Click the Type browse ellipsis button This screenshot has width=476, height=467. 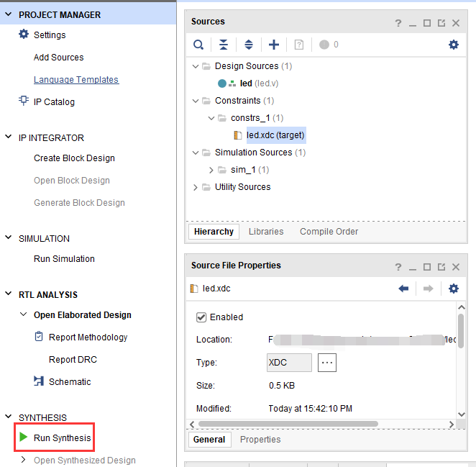pos(327,363)
